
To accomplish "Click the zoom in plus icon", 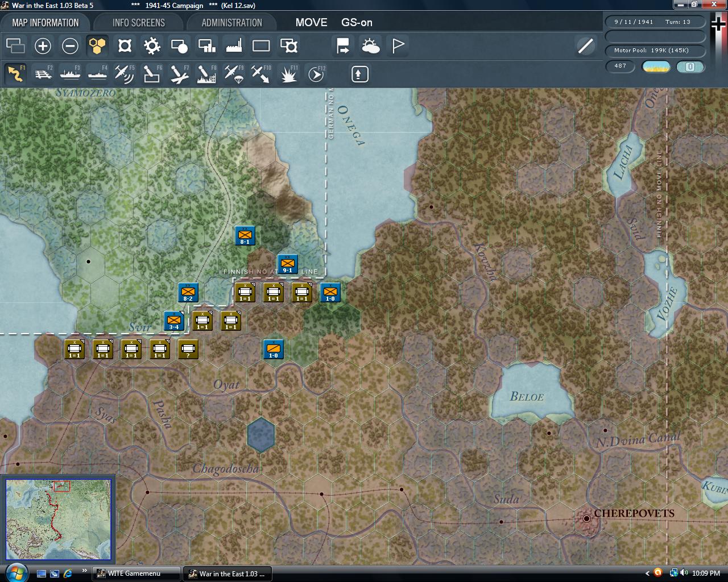I will click(x=43, y=46).
